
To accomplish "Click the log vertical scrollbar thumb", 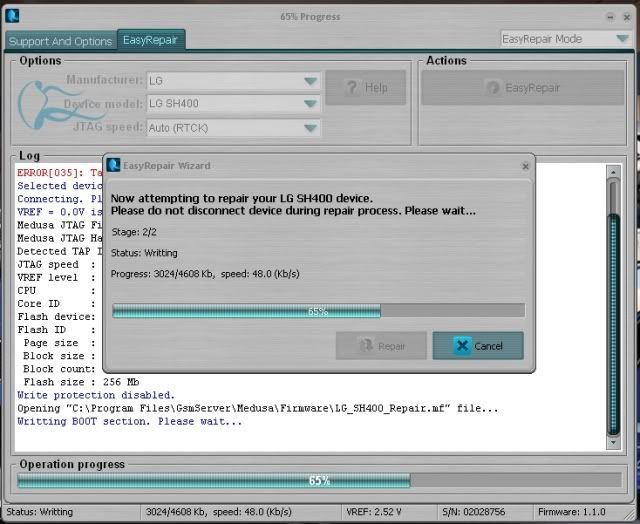I will tap(613, 324).
